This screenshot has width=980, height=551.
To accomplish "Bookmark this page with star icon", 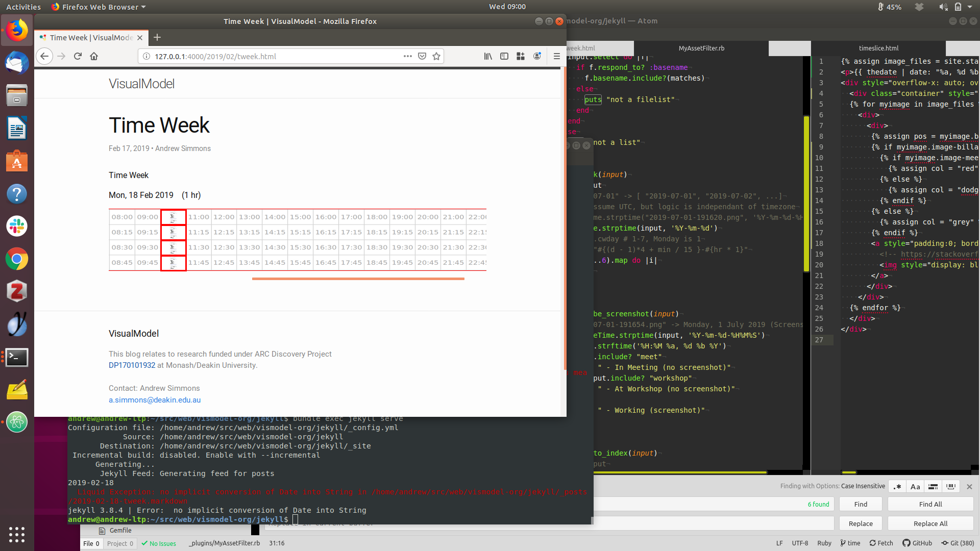I will [436, 56].
